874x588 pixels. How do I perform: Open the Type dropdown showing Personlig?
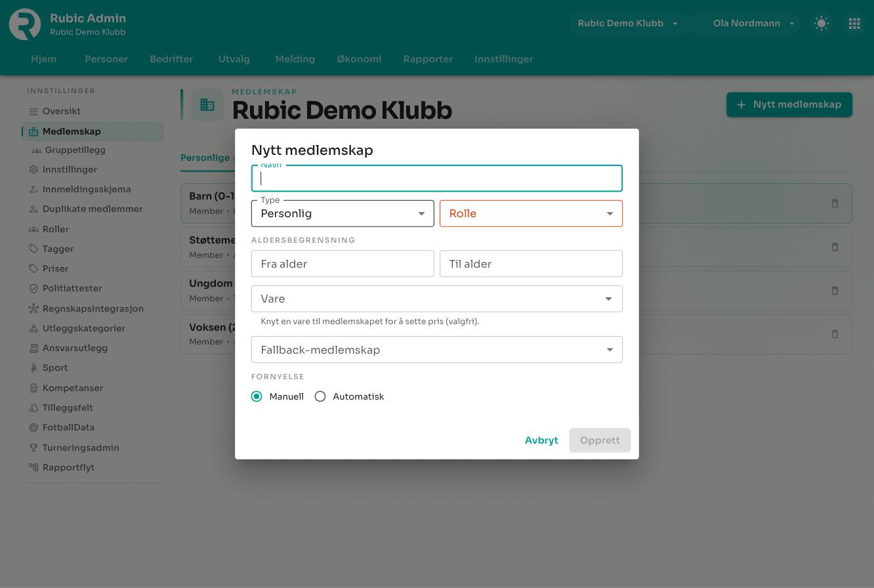pyautogui.click(x=343, y=213)
